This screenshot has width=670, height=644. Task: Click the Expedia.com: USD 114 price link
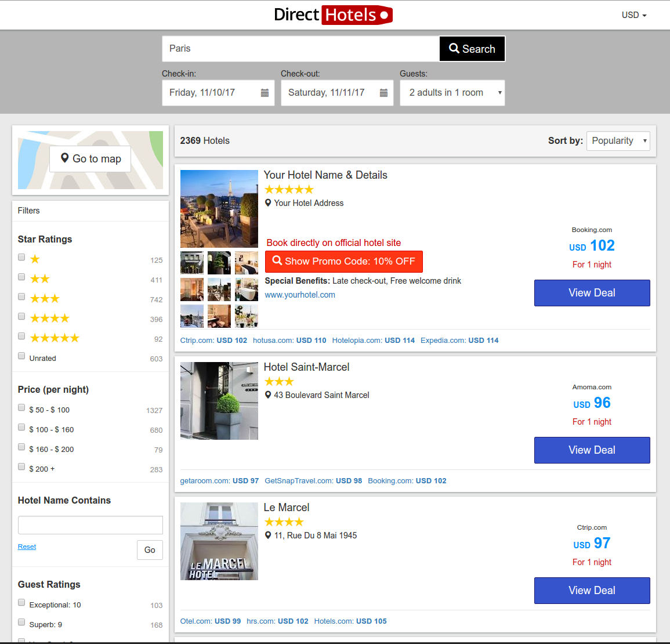tap(459, 341)
